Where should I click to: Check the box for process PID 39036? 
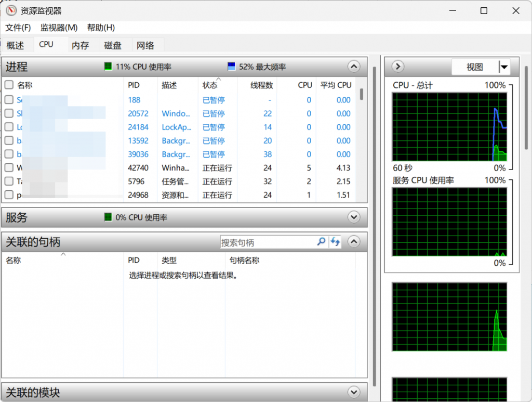coord(9,154)
